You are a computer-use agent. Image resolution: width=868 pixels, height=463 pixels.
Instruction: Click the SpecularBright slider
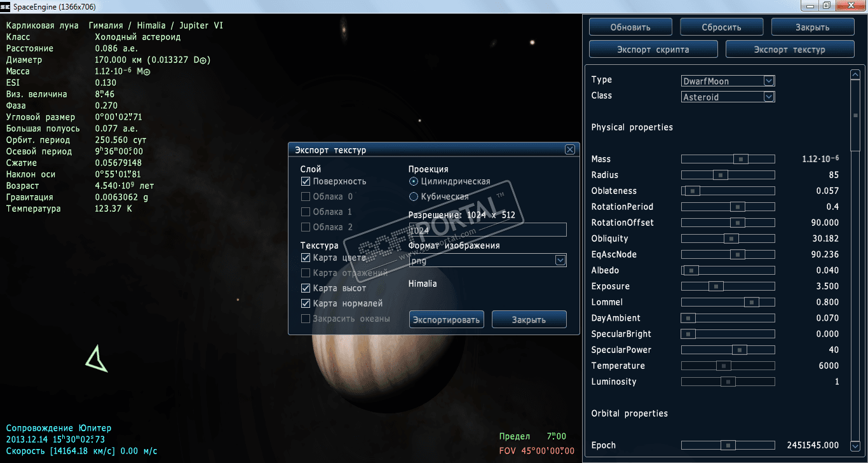[x=728, y=334]
